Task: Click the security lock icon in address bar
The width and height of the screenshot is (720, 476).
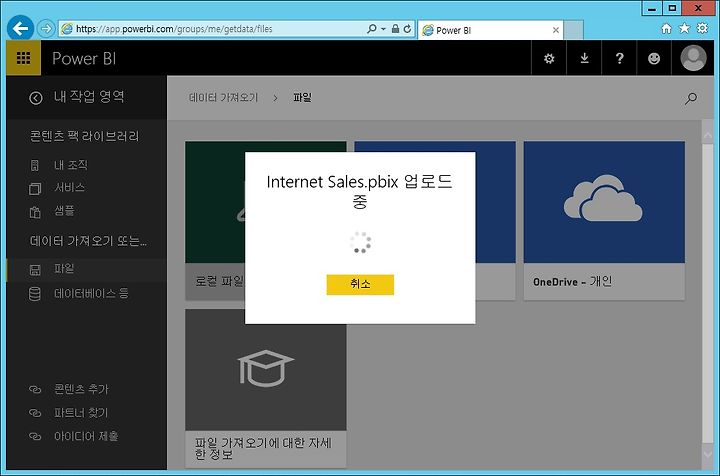Action: point(395,29)
